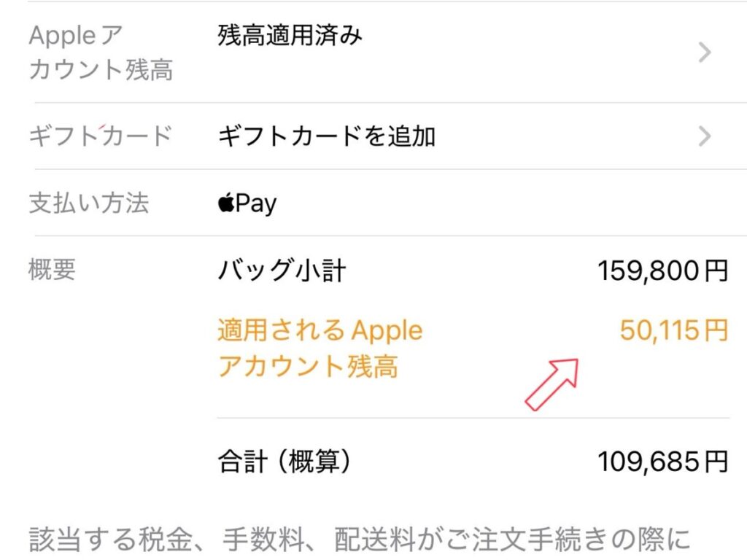Image resolution: width=747 pixels, height=560 pixels.
Task: Select the ギフトカード row label
Action: point(101,136)
